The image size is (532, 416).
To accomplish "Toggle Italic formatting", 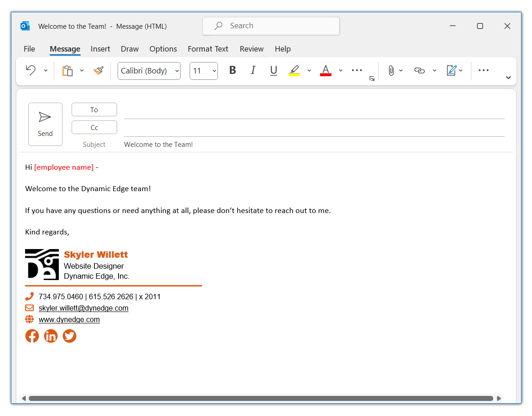I will (x=253, y=70).
